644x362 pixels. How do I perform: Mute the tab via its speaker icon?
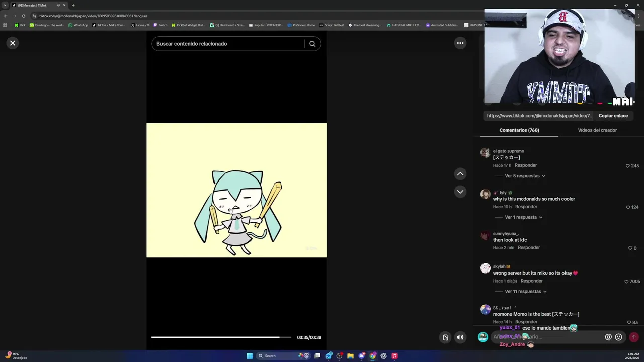tap(58, 5)
